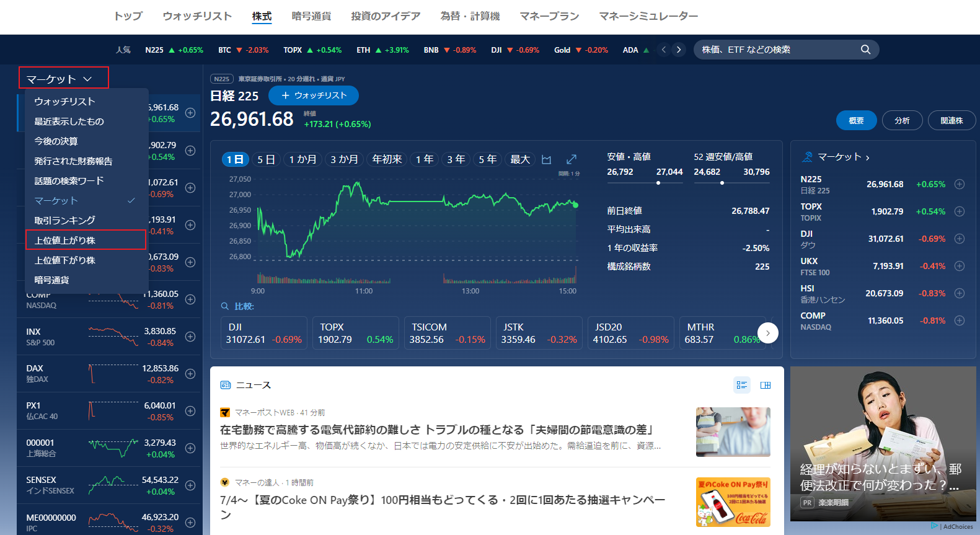Select 1年 chart range
980x535 pixels.
coord(425,160)
